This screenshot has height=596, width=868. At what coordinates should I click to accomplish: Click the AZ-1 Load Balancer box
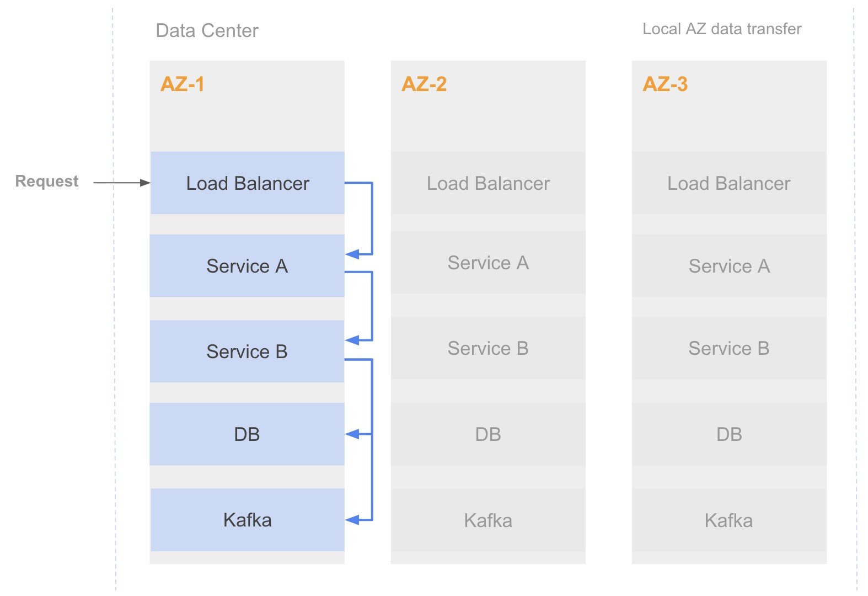(248, 183)
